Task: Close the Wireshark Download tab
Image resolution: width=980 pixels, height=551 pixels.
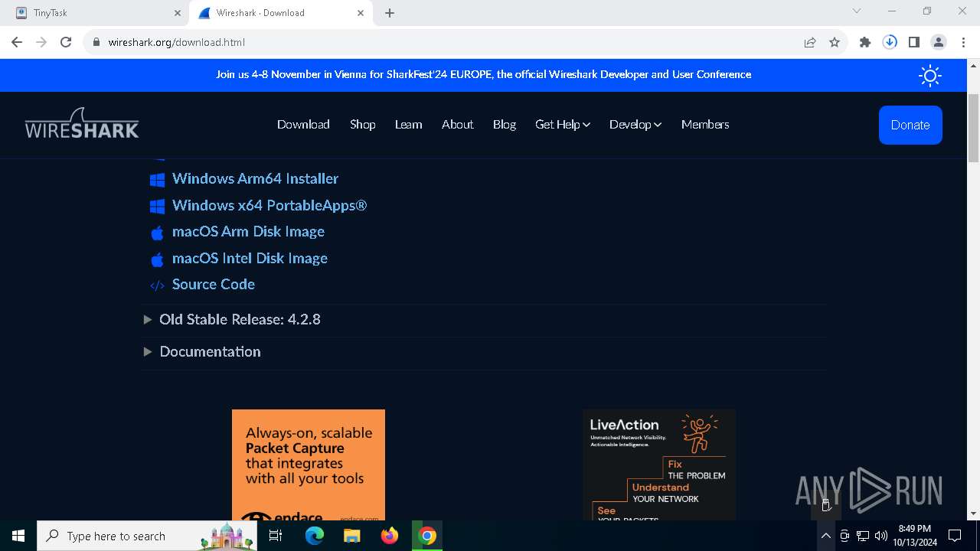Action: pyautogui.click(x=361, y=13)
